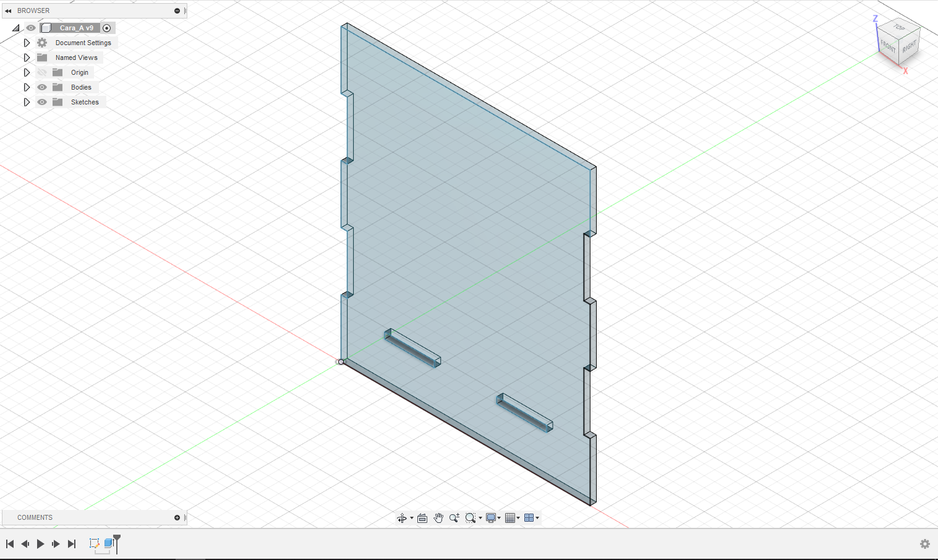Screen dimensions: 938x560
Task: Jump to timeline beginning
Action: pos(10,544)
